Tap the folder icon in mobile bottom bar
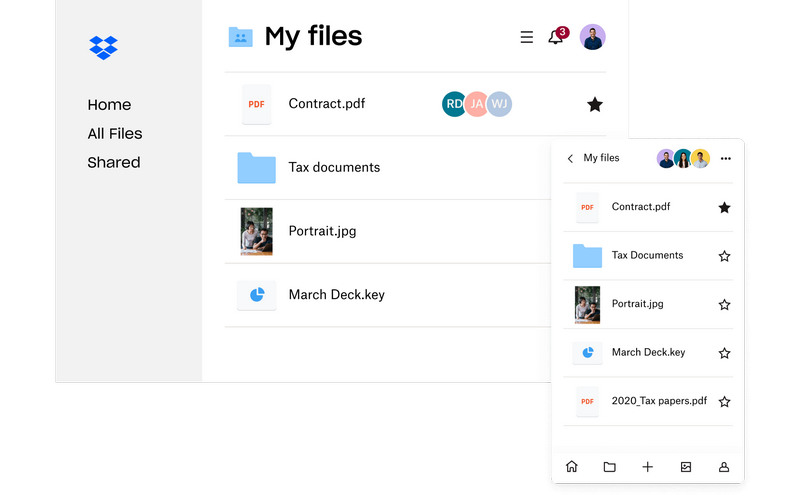The width and height of the screenshot is (800, 501). tap(609, 467)
